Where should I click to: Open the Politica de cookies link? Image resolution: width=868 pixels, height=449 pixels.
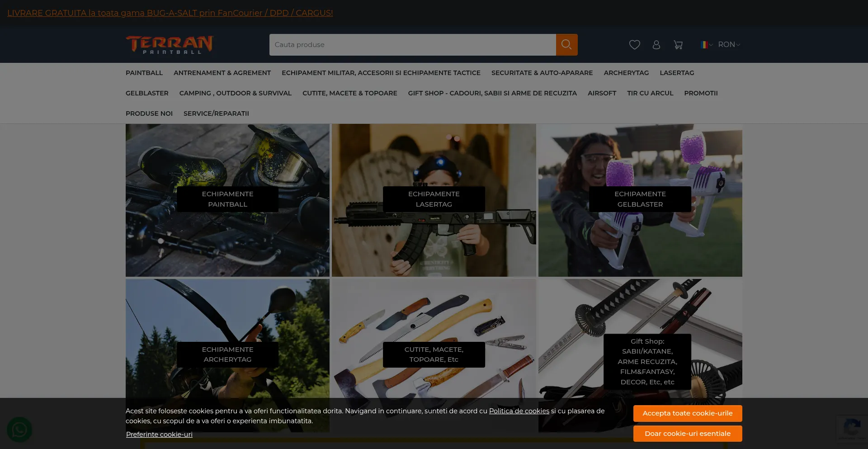pos(519,411)
